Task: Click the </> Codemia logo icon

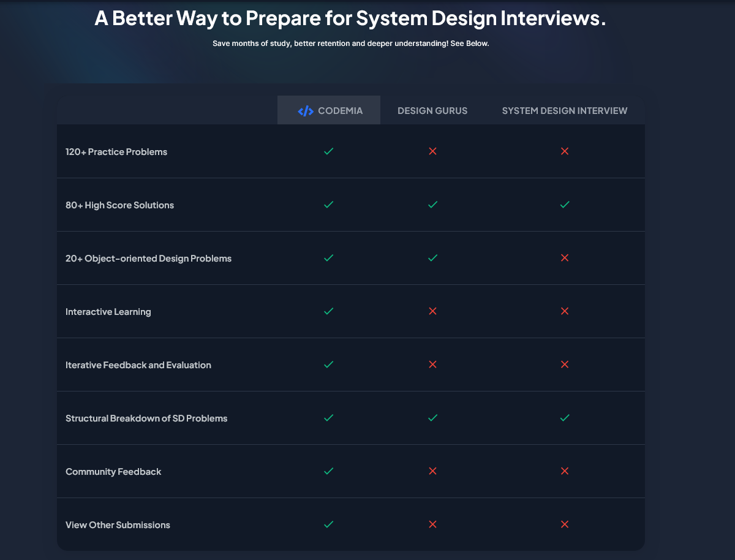Action: [306, 110]
